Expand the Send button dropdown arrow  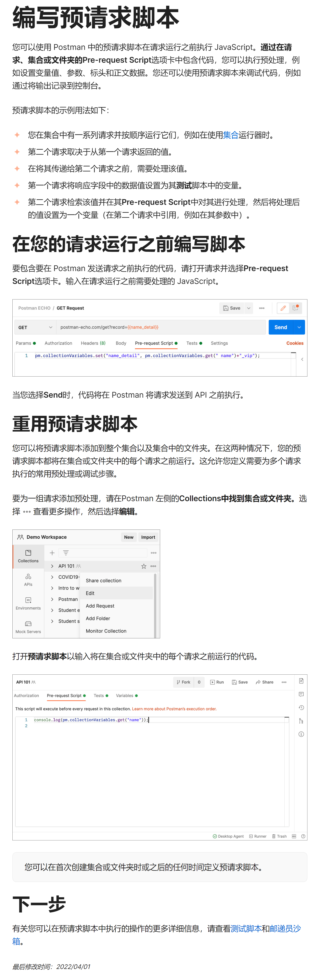(299, 327)
